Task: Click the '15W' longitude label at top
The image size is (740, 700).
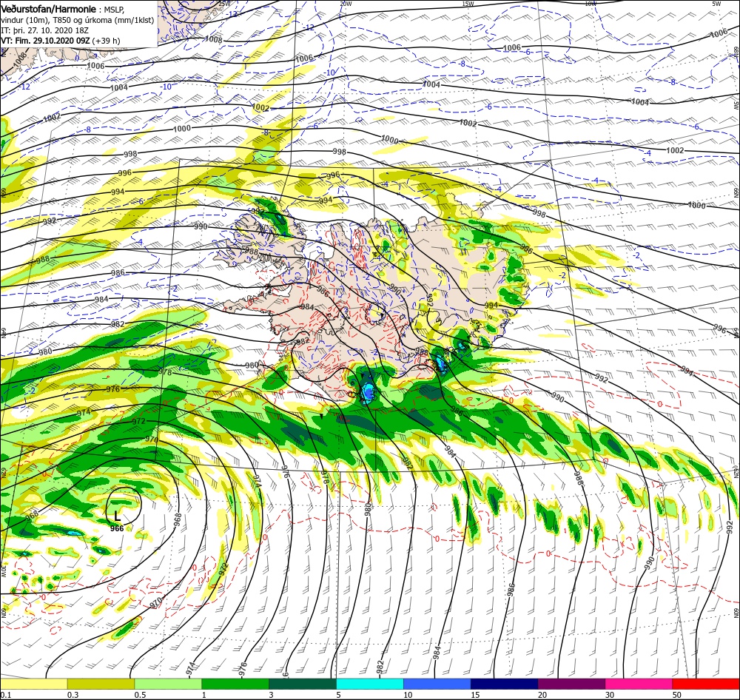Action: tap(468, 3)
